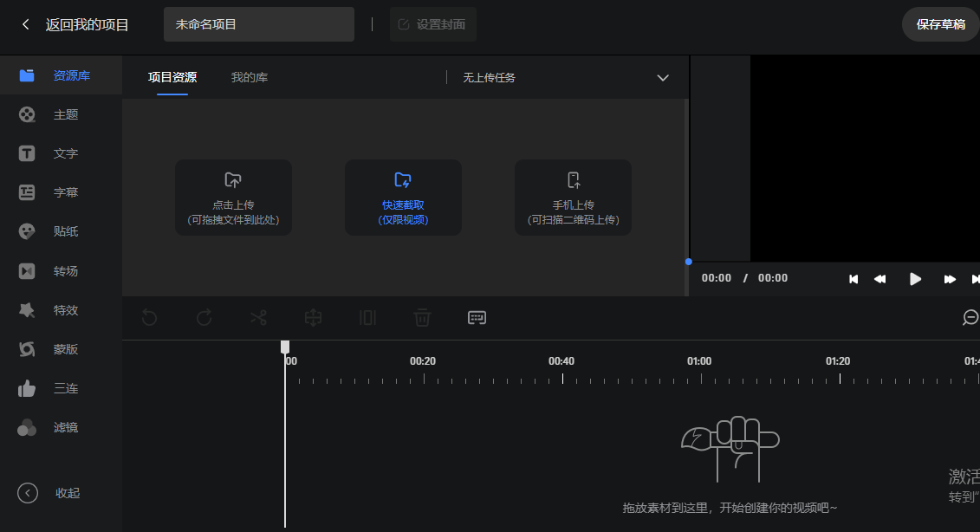The width and height of the screenshot is (980, 532).
Task: Select the 项目资源 tab
Action: (x=172, y=78)
